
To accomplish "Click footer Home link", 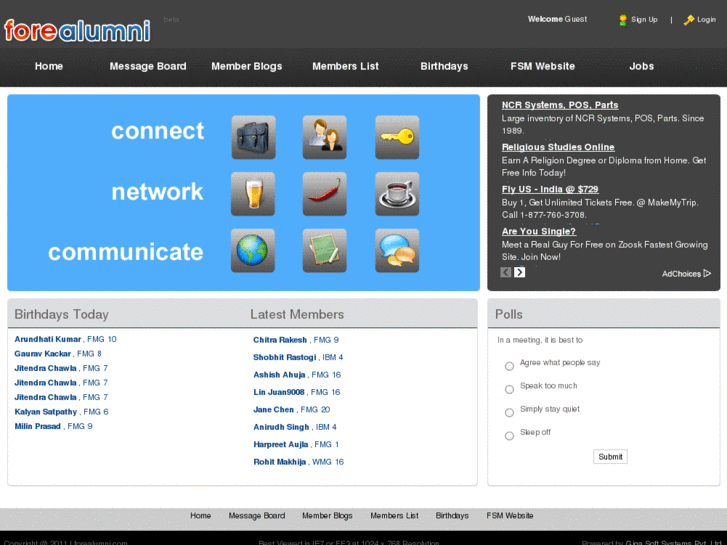I will click(x=200, y=516).
